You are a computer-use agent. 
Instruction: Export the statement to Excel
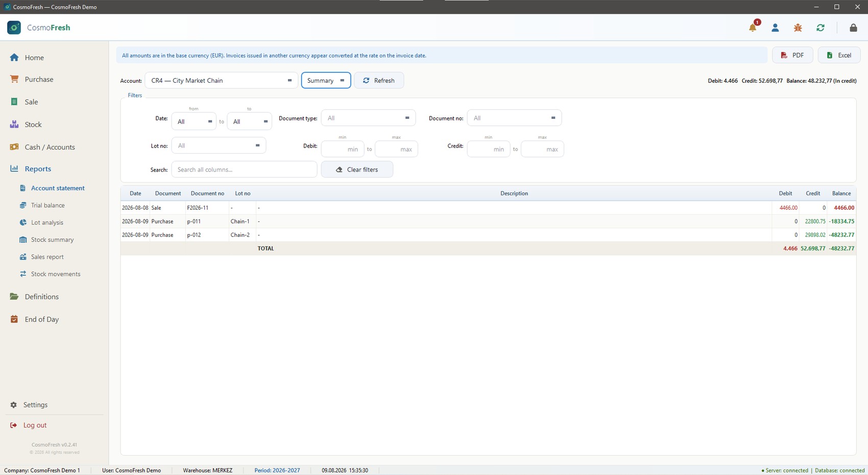click(839, 55)
